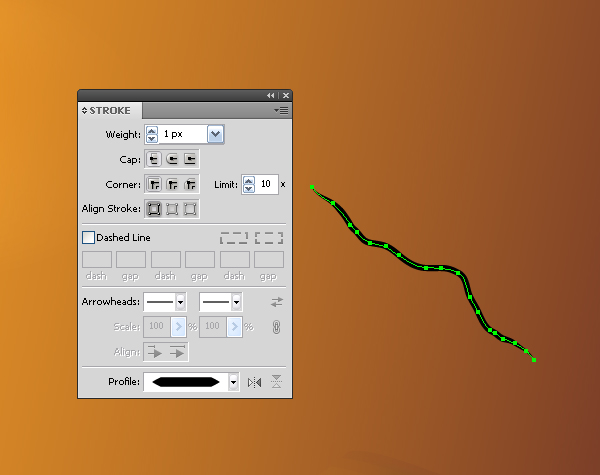Increase stroke weight with up arrow

point(152,130)
